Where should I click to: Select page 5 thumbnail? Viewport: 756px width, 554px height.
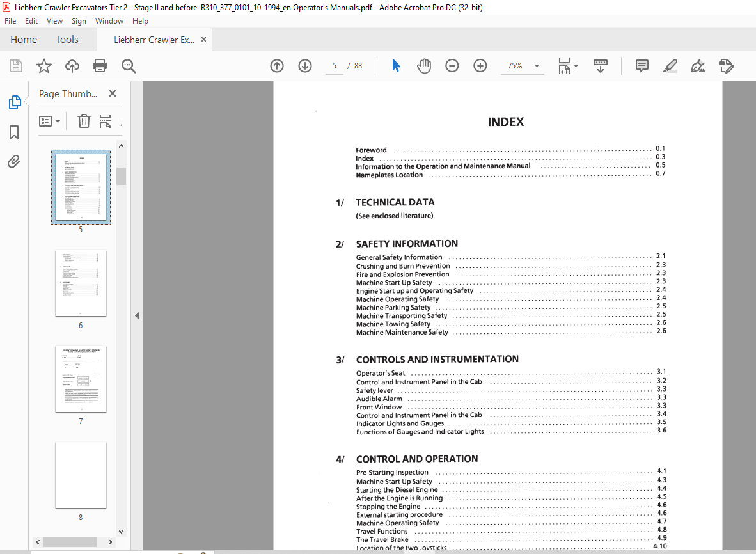tap(81, 187)
